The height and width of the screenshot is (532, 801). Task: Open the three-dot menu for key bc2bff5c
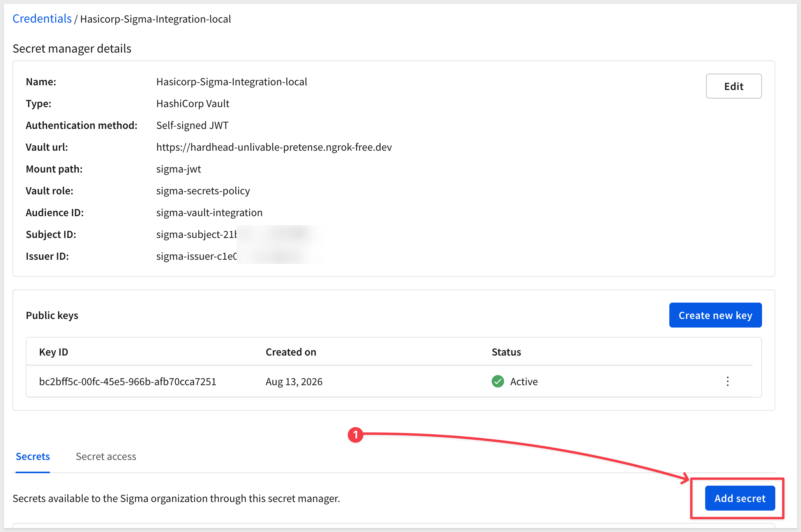coord(727,381)
